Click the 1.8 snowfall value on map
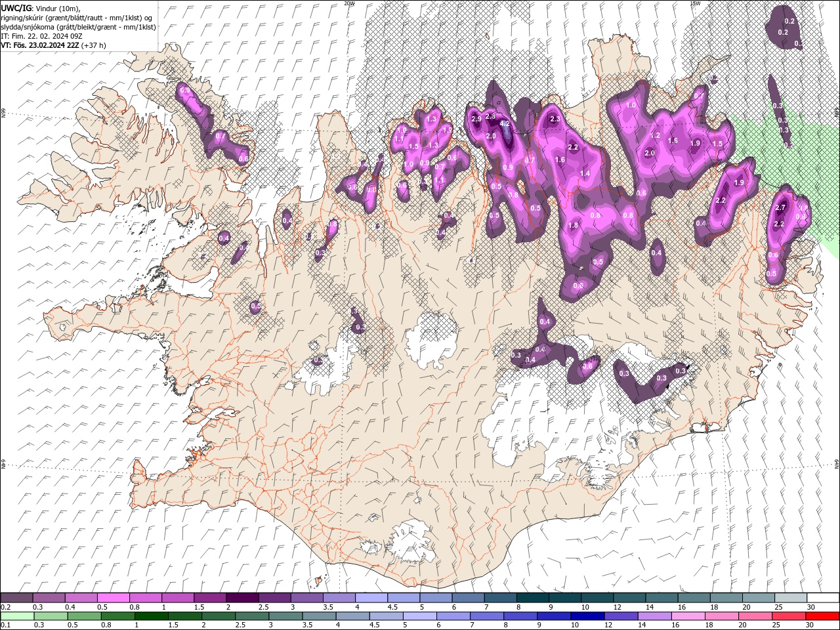Screen dimensions: 840x630 573,225
